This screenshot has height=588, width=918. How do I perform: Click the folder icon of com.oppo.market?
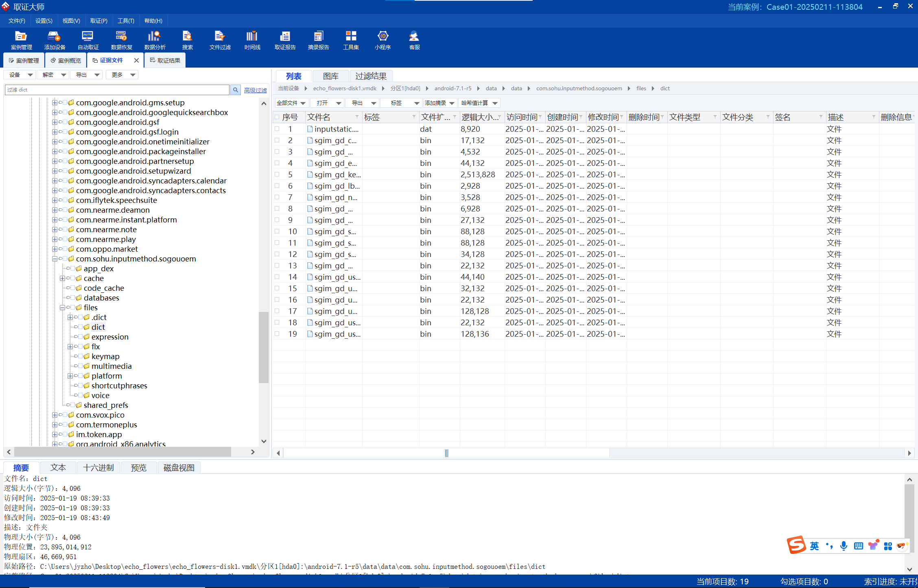tap(71, 249)
